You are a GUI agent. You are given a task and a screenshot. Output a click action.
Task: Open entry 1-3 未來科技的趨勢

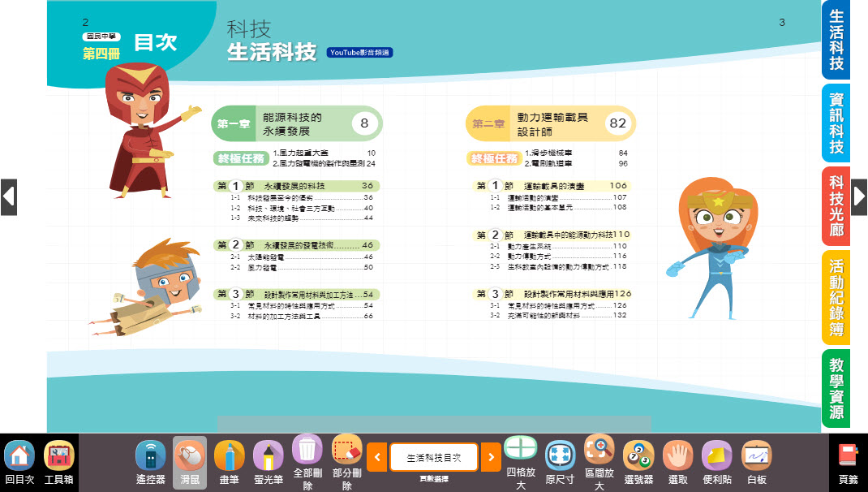click(x=302, y=218)
